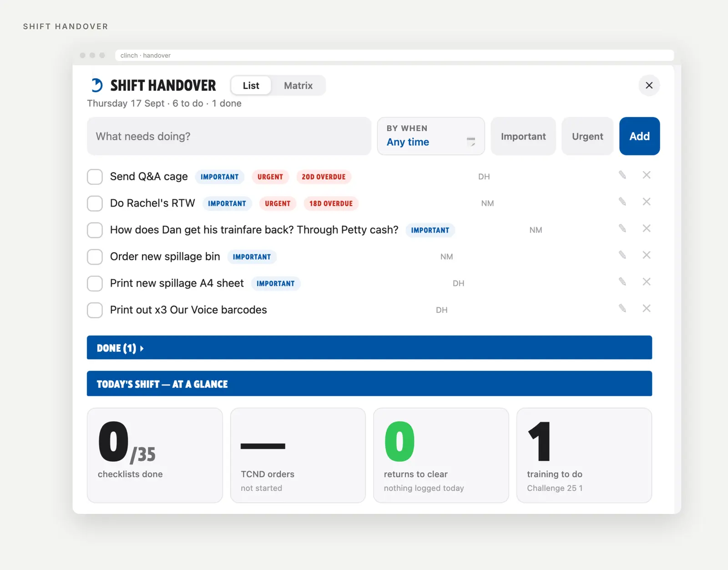Click the Order new spillage bin title
728x570 pixels.
(165, 257)
